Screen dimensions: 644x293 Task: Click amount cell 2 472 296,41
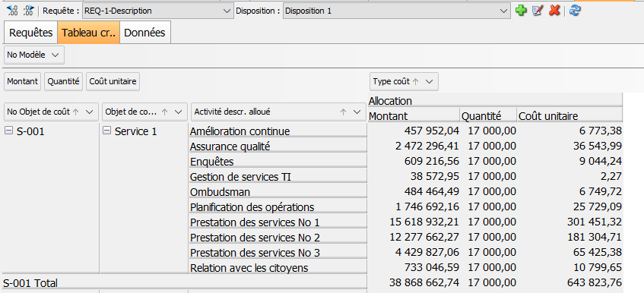pyautogui.click(x=414, y=146)
